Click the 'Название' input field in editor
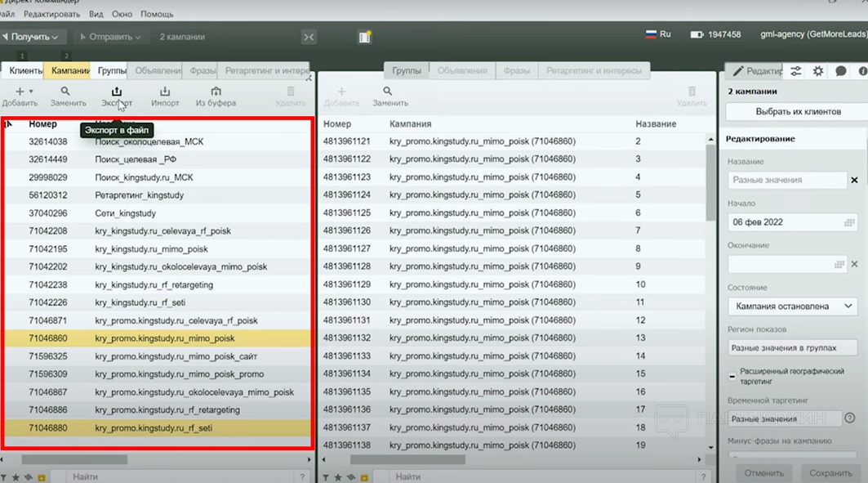The width and height of the screenshot is (868, 483). pyautogui.click(x=787, y=180)
